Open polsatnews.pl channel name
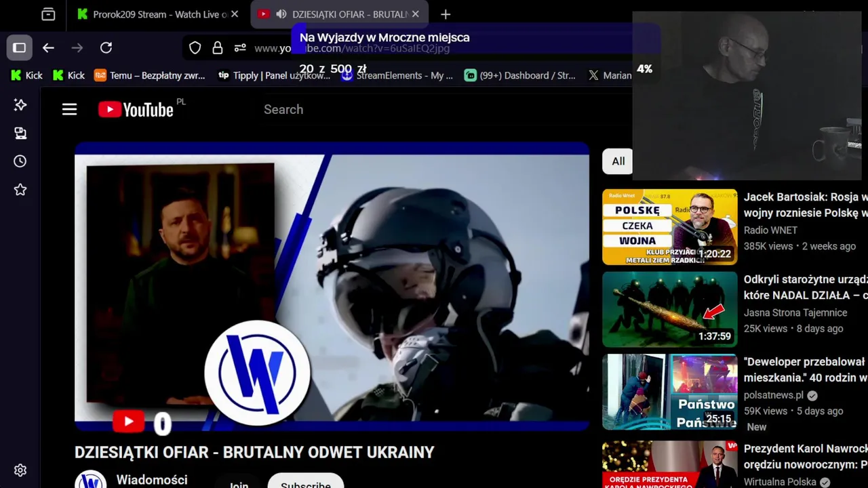This screenshot has width=868, height=488. tap(774, 395)
